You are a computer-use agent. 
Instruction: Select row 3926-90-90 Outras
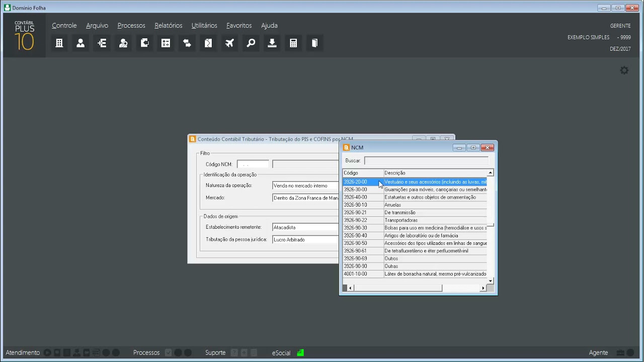pos(415,266)
